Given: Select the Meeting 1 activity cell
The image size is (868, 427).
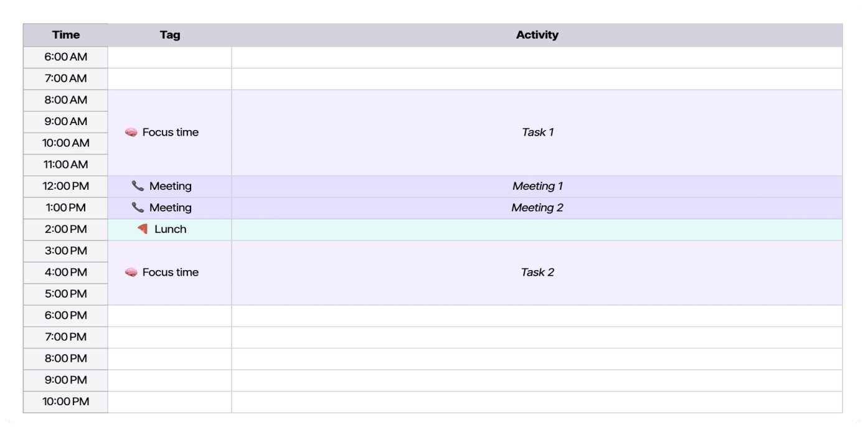Looking at the screenshot, I should (537, 187).
